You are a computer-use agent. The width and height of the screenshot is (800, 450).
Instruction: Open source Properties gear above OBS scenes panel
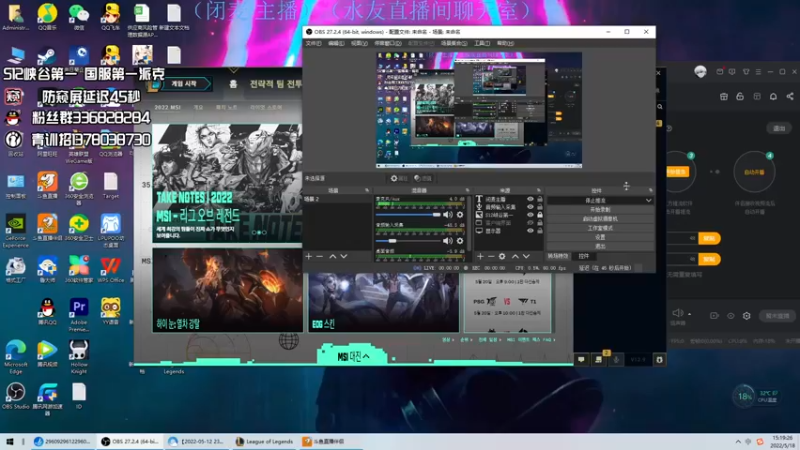[x=399, y=178]
